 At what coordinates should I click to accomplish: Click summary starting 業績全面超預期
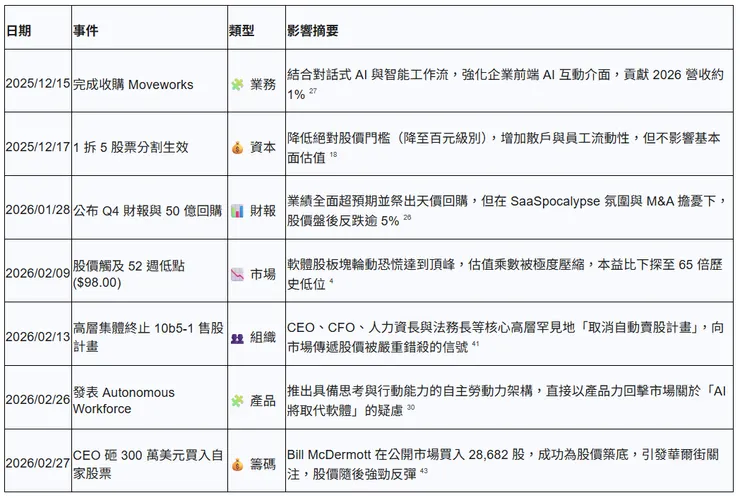[x=507, y=211]
